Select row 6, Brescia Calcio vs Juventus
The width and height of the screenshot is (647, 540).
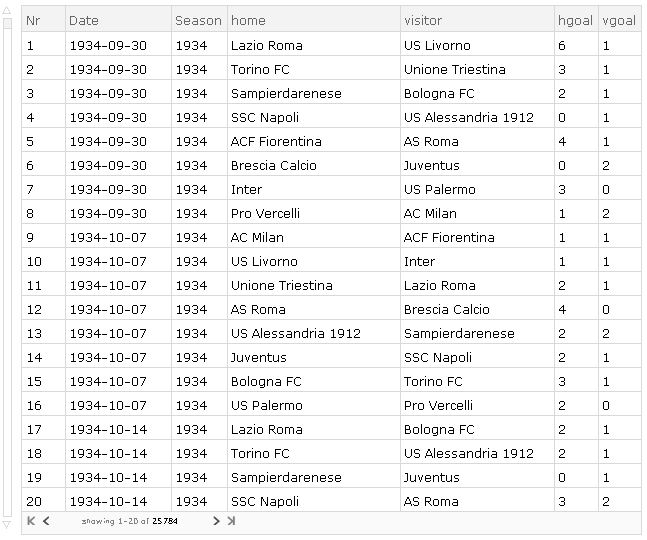[331, 165]
